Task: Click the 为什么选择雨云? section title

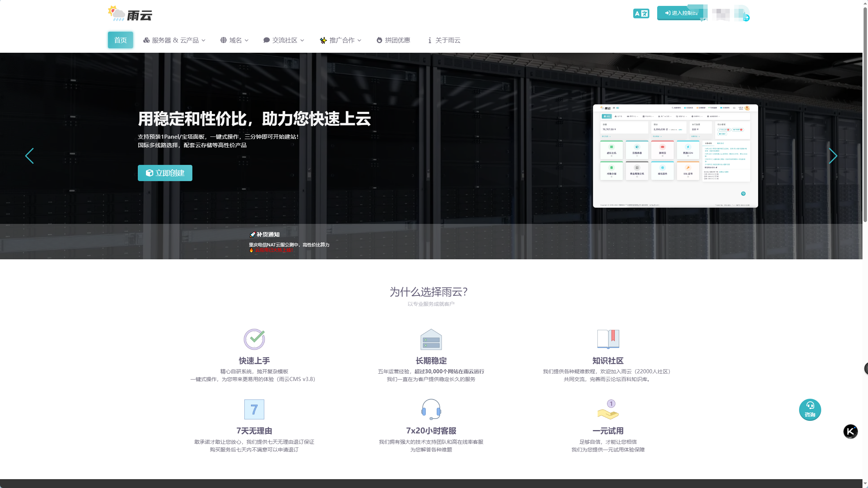Action: point(429,292)
